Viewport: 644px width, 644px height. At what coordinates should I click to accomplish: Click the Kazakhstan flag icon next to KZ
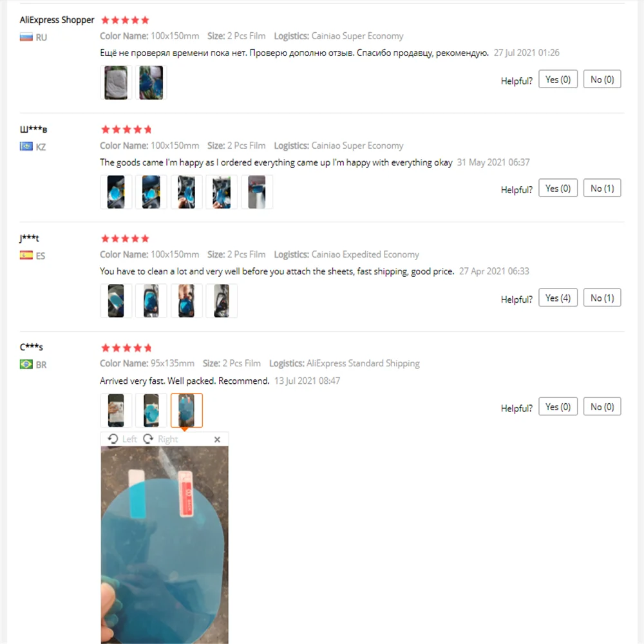click(26, 146)
